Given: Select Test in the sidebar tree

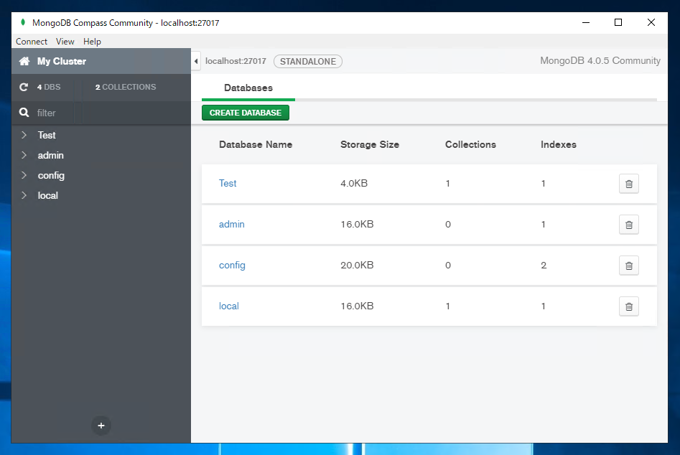Looking at the screenshot, I should (x=46, y=135).
